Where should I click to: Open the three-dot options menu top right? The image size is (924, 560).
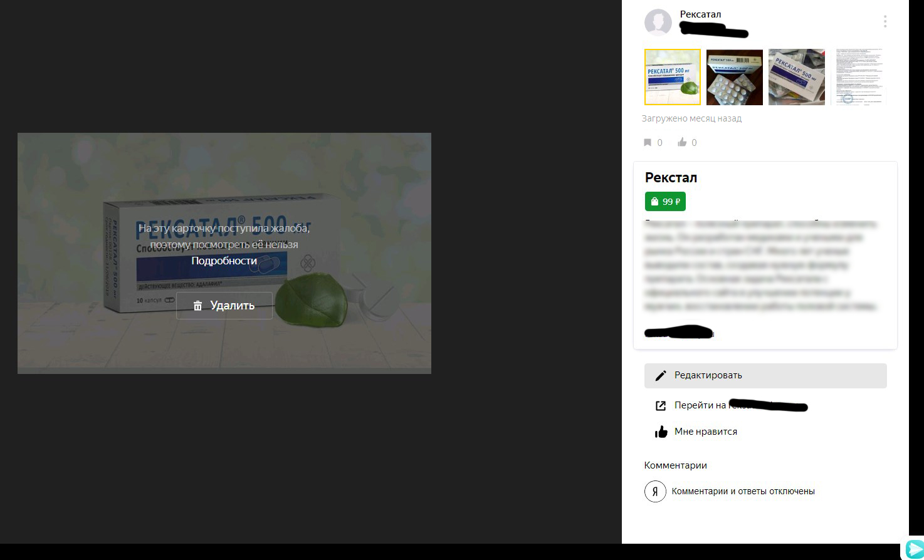click(885, 21)
